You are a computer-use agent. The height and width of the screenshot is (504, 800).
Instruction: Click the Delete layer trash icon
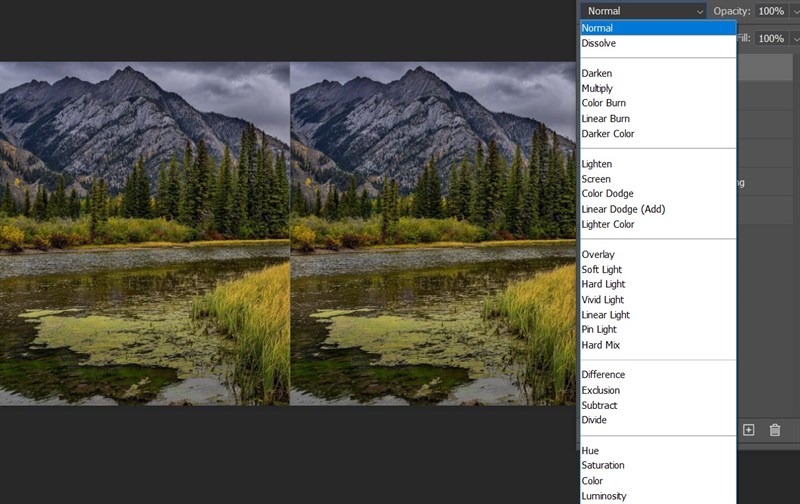coord(775,430)
